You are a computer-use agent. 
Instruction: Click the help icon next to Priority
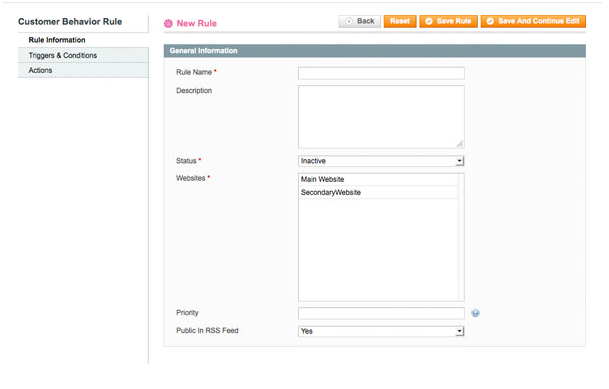pos(475,313)
